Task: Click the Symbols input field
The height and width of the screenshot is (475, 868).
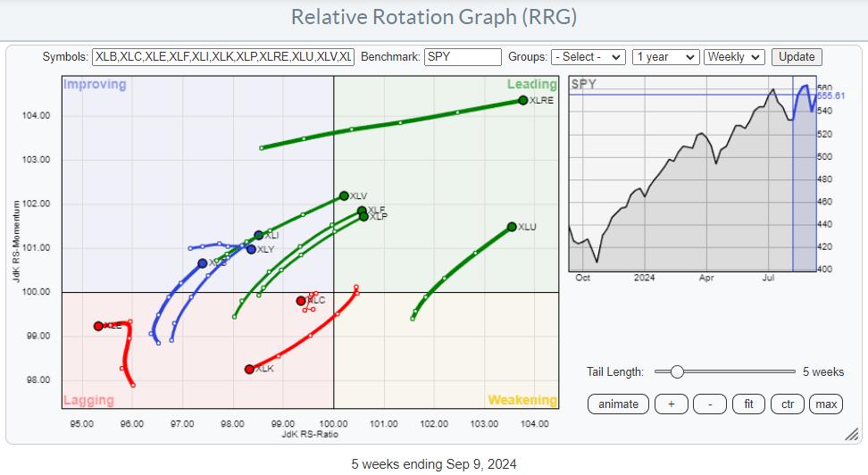Action: tap(223, 56)
